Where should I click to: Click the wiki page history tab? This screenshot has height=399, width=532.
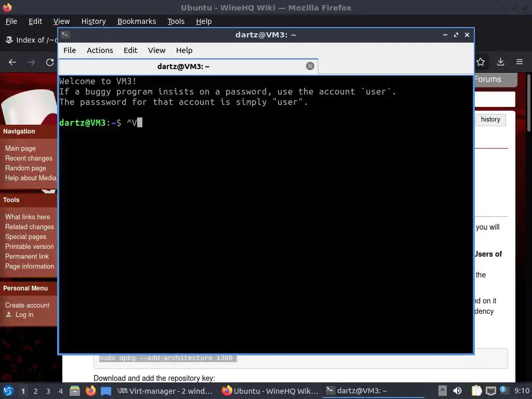(490, 119)
